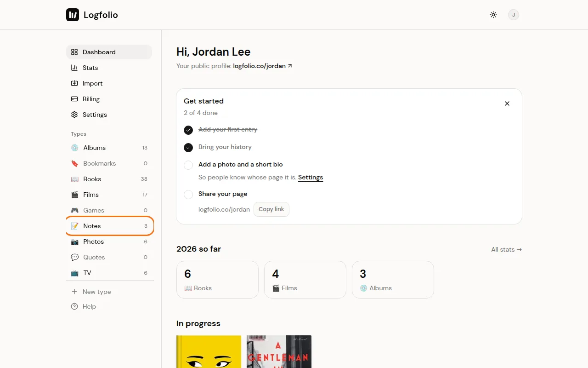Toggle the light/dark theme sun icon

click(x=493, y=15)
